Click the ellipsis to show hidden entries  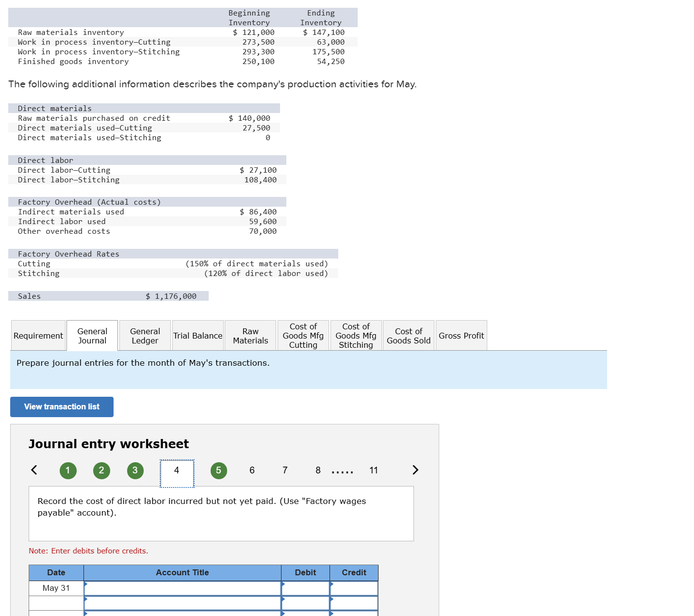[342, 470]
